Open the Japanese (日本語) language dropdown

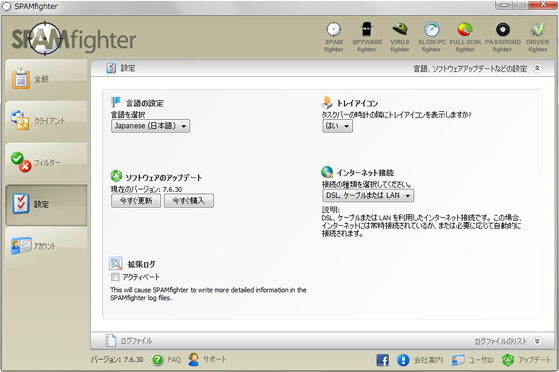pyautogui.click(x=150, y=126)
